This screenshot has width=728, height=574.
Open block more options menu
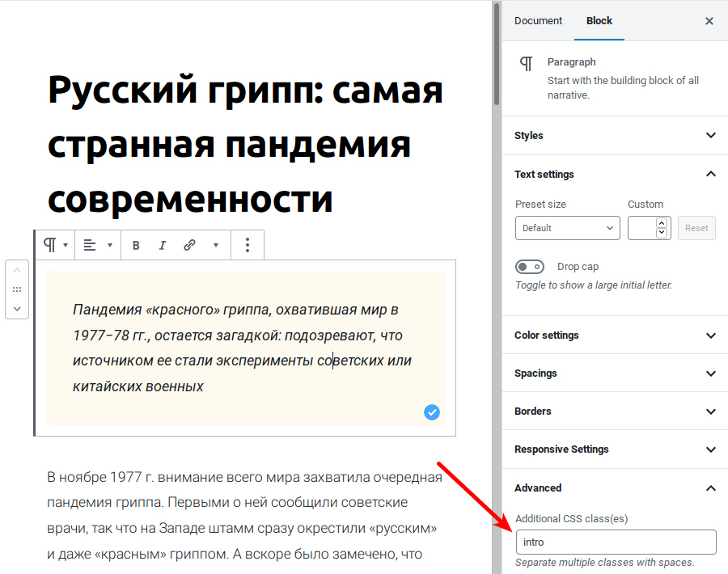tap(248, 245)
